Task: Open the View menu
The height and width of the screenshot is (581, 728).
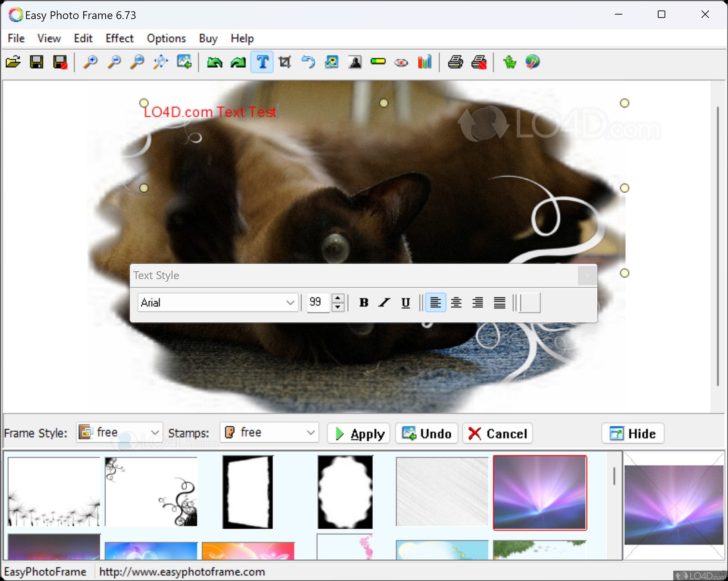Action: coord(49,38)
